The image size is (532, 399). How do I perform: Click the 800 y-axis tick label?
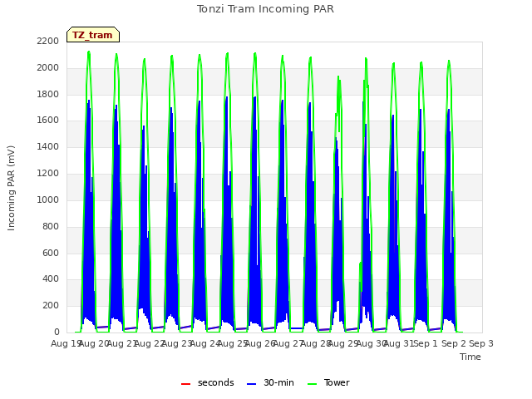(51, 226)
